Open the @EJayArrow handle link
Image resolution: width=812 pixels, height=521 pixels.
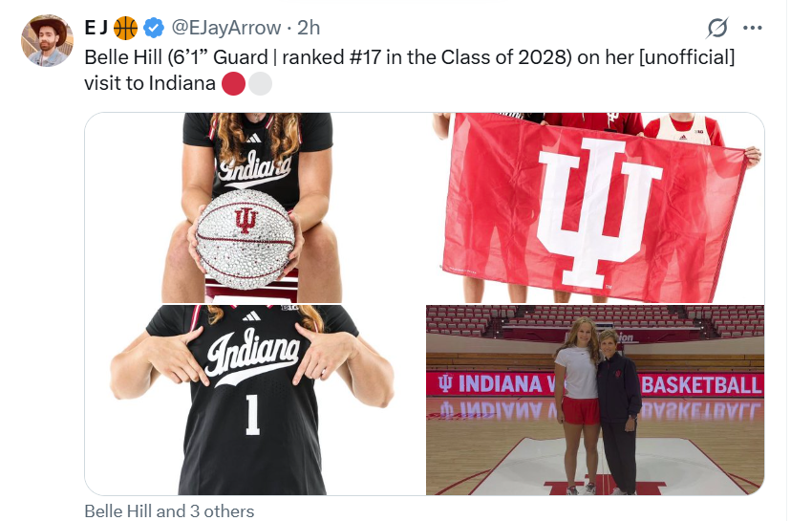tap(225, 28)
